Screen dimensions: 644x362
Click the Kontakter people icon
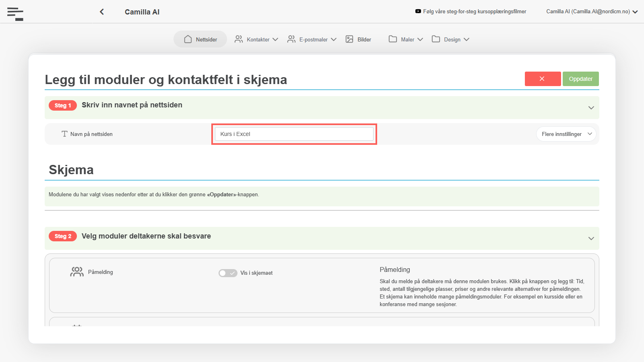click(239, 39)
